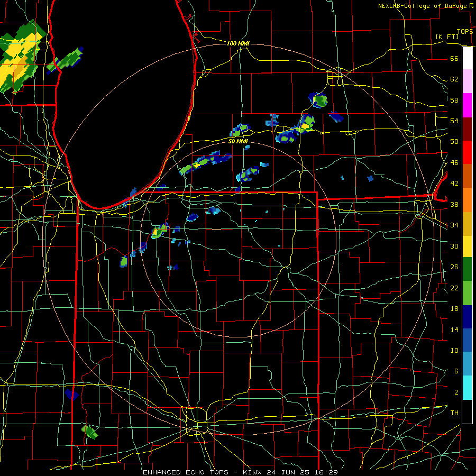Click the 6 legend value
This screenshot has height=476, width=476.
point(456,371)
